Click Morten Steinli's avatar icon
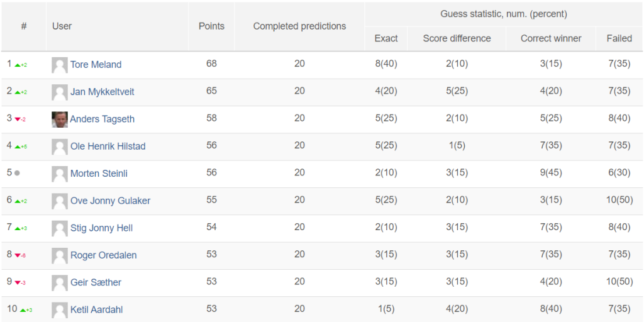Viewport: 644px width, 322px height. tap(60, 174)
